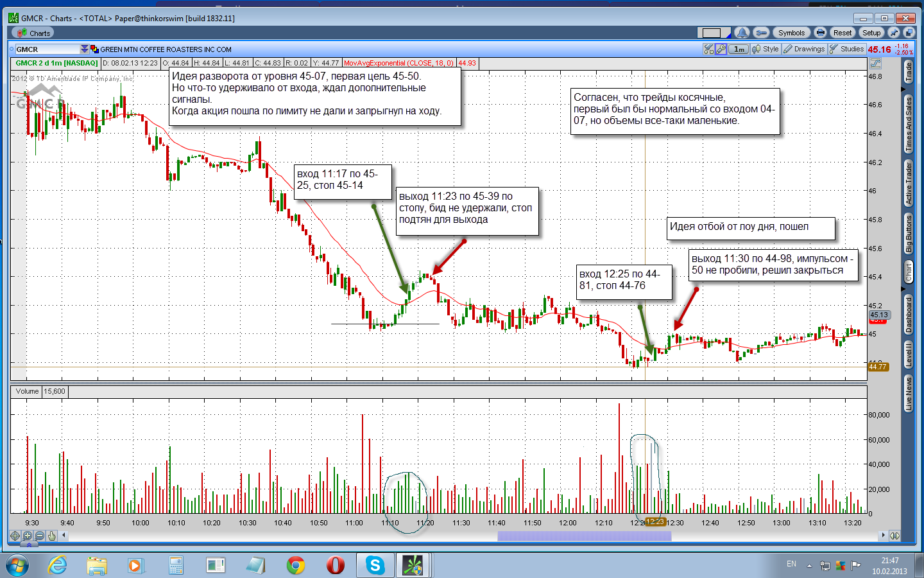Select the pan hand tool
The height and width of the screenshot is (578, 924).
pos(52,536)
